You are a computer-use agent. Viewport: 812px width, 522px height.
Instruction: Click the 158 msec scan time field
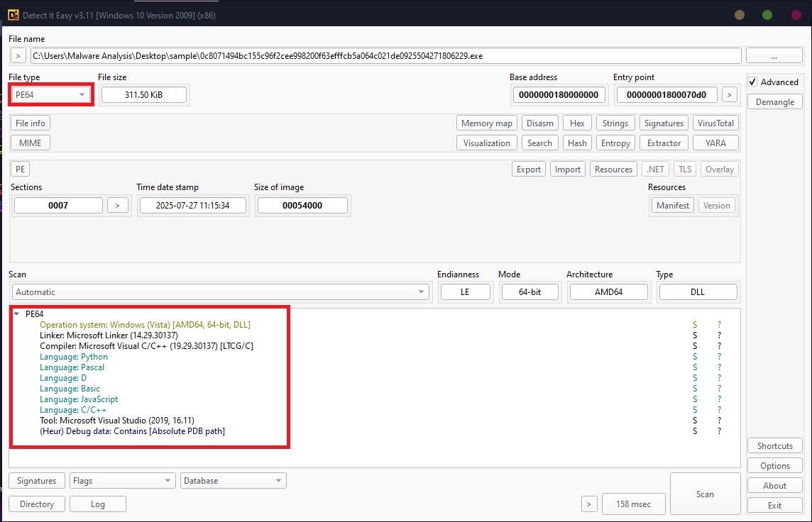tap(633, 504)
